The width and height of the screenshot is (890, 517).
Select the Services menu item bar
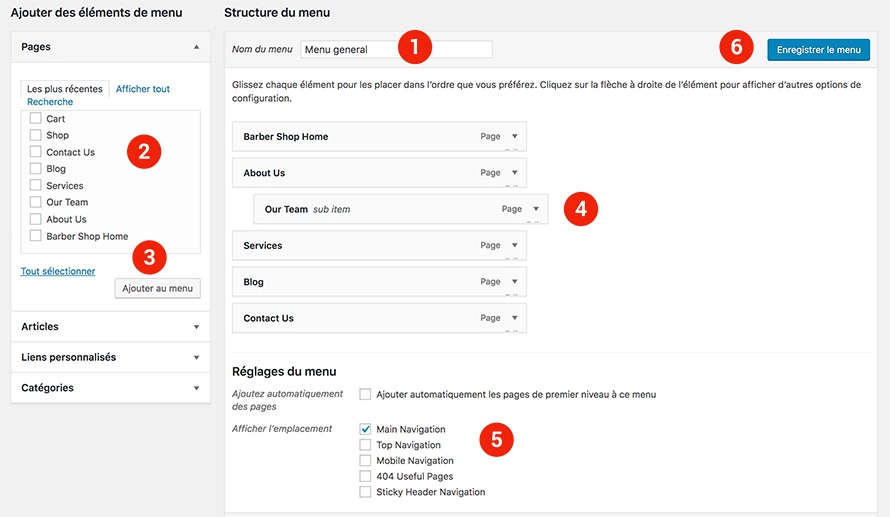point(379,245)
